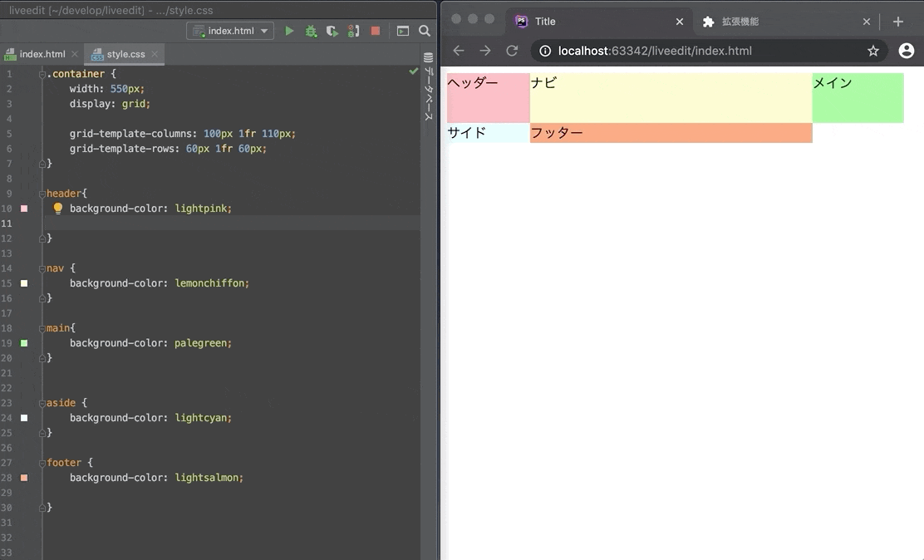Click the lemonchiffon value on line 15
This screenshot has width=924, height=560.
[209, 283]
